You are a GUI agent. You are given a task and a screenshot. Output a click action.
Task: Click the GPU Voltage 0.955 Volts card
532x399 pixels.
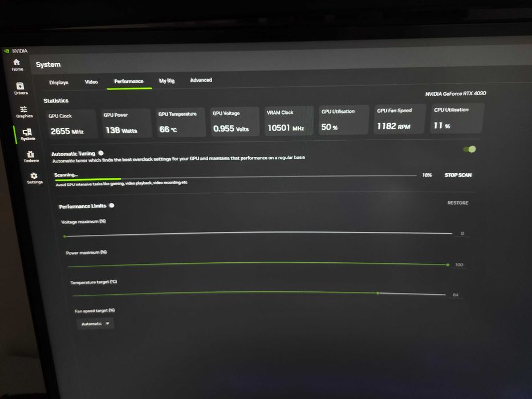pos(235,121)
